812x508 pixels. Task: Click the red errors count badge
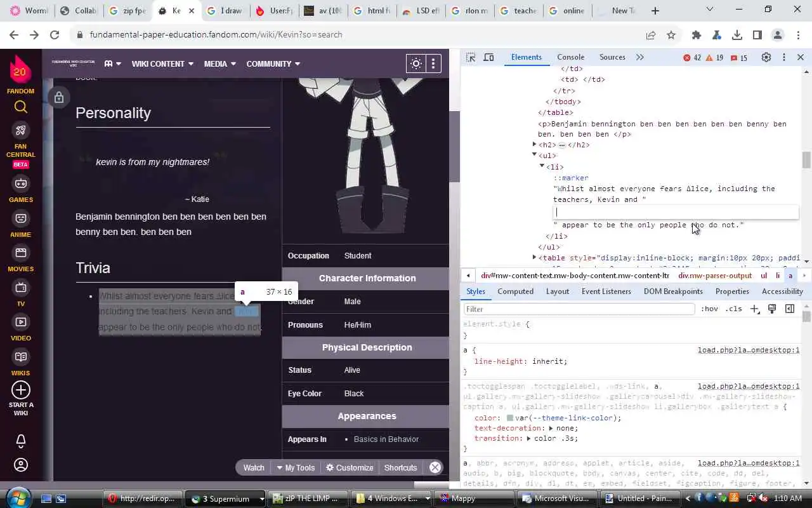[x=692, y=58]
